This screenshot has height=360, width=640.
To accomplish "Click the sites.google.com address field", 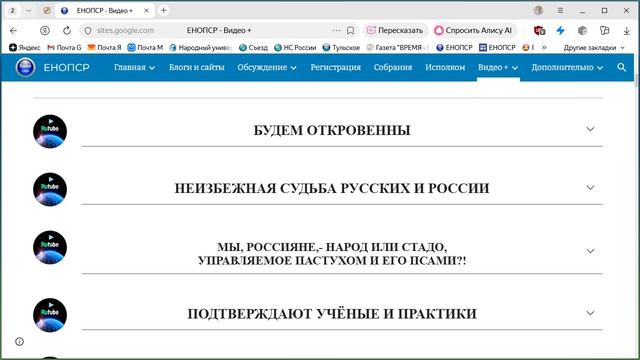I will pos(125,31).
